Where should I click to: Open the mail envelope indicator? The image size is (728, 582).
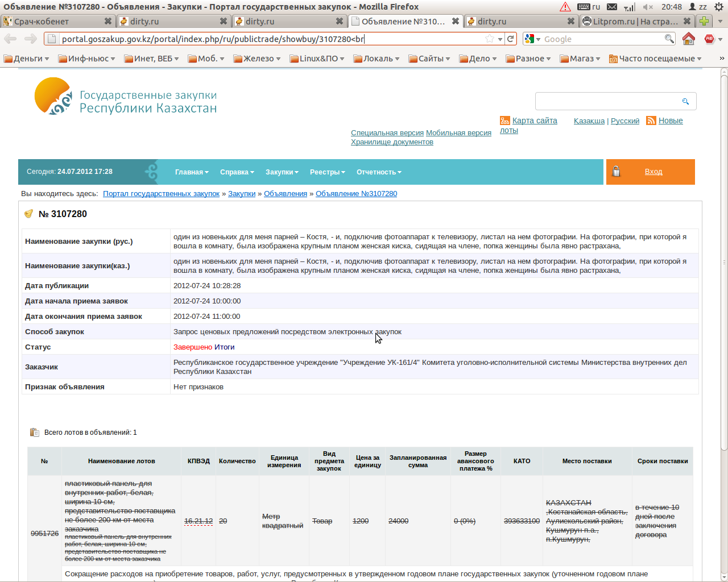tap(612, 7)
